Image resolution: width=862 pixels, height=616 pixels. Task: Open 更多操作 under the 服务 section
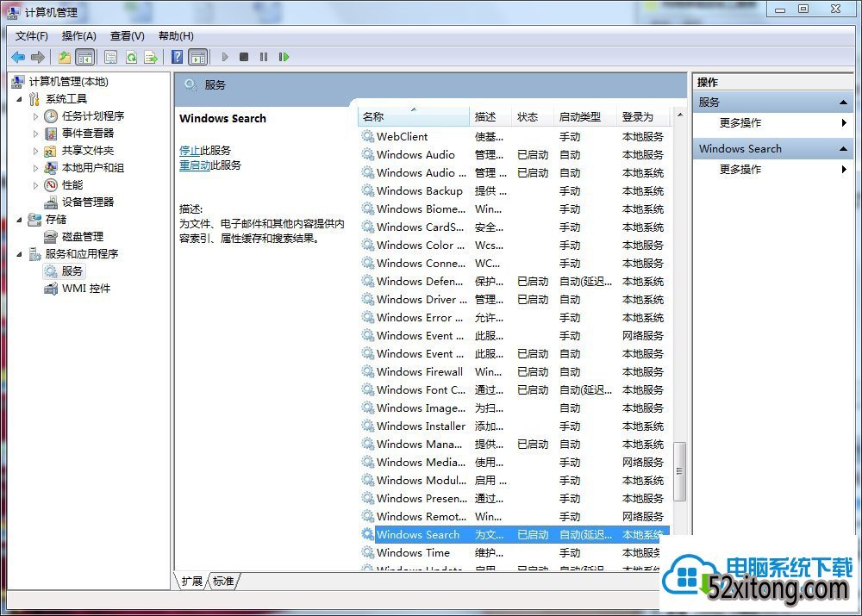click(740, 123)
